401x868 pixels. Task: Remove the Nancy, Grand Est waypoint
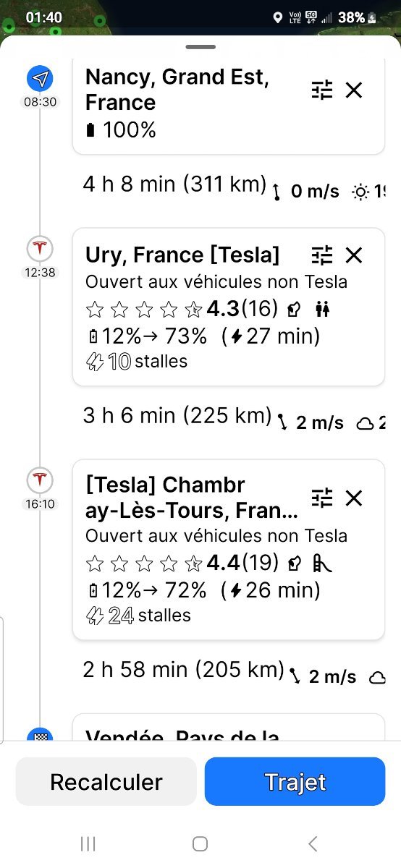click(x=353, y=90)
